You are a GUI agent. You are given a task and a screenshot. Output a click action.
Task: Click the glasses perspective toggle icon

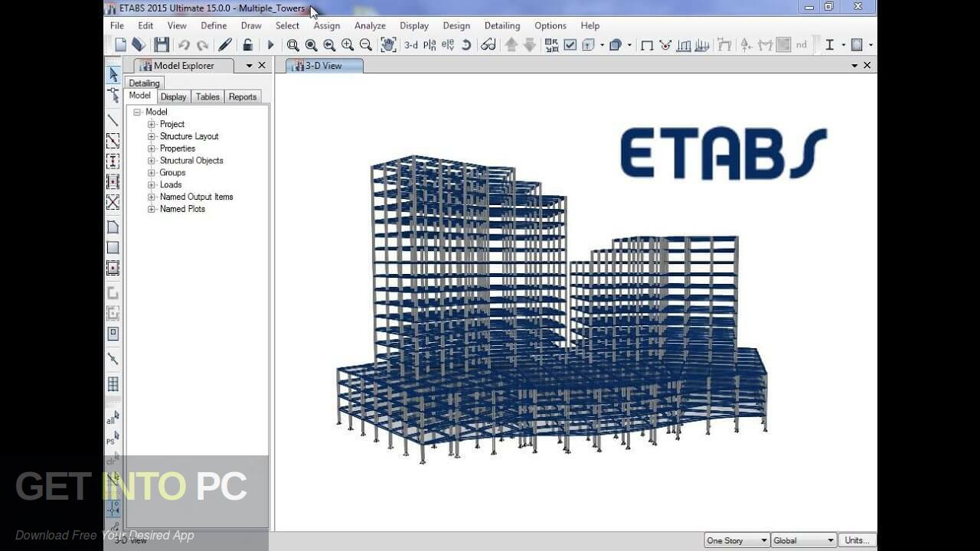pyautogui.click(x=488, y=45)
